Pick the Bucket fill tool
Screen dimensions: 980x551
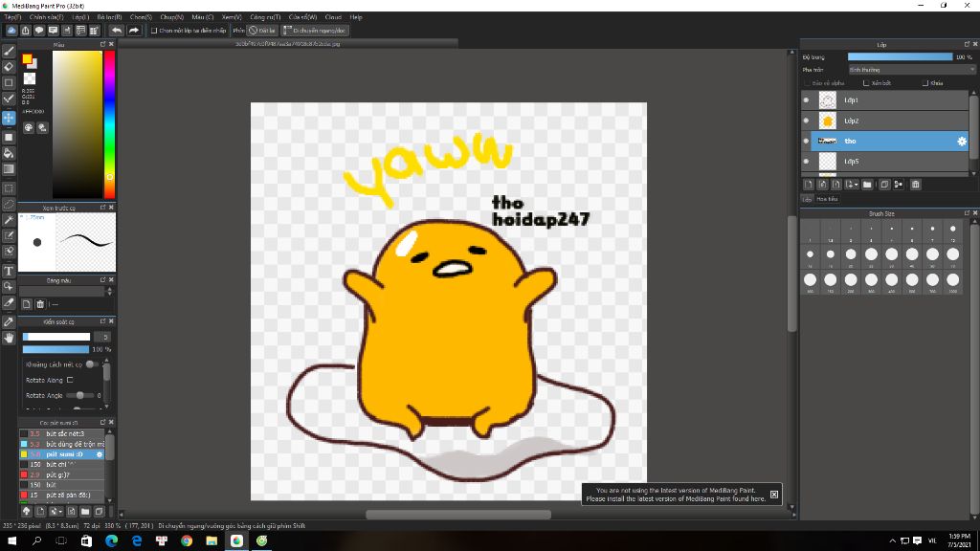9,153
